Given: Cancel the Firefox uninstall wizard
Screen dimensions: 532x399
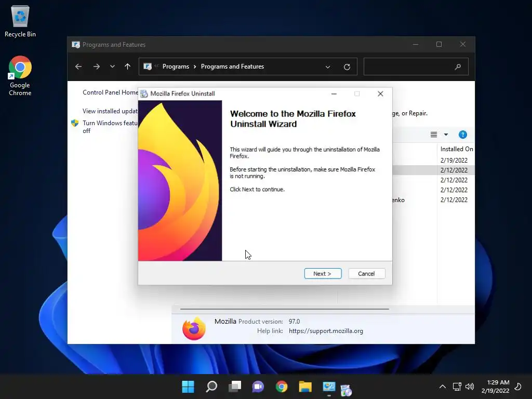Looking at the screenshot, I should (x=366, y=273).
